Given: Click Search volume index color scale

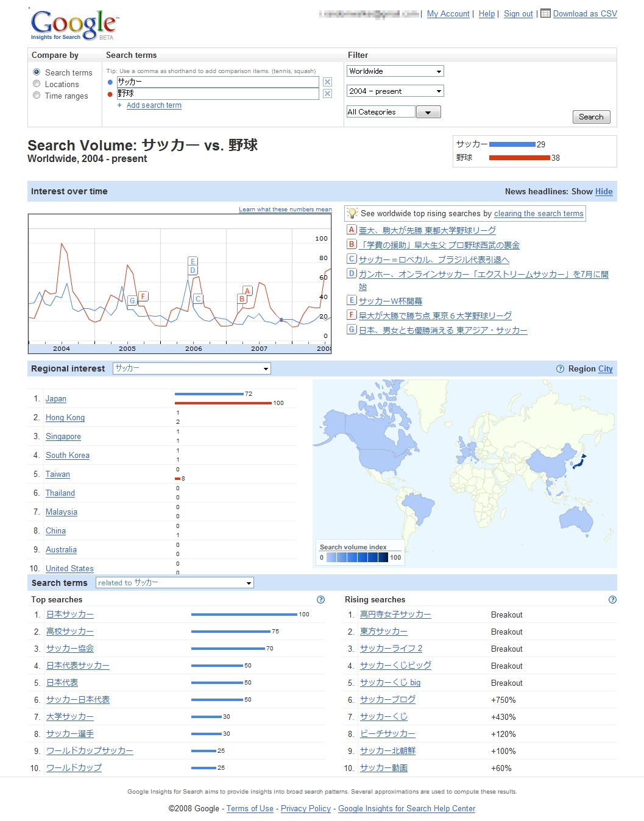Looking at the screenshot, I should coord(358,557).
